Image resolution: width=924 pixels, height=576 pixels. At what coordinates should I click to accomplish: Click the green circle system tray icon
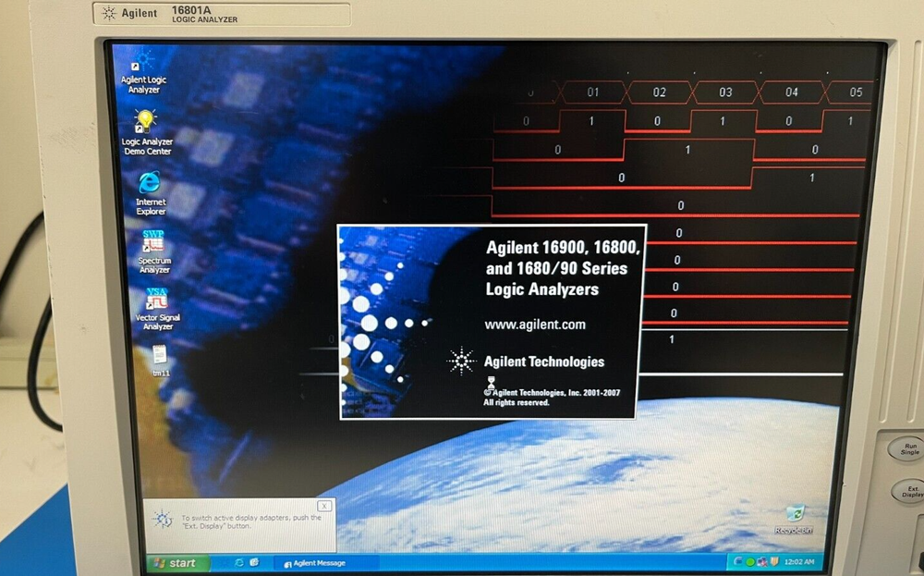750,562
